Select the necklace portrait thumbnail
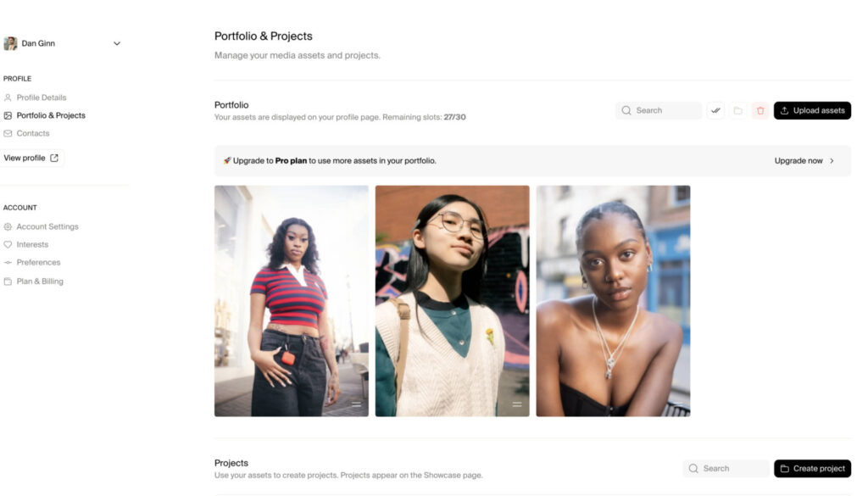 click(x=613, y=301)
